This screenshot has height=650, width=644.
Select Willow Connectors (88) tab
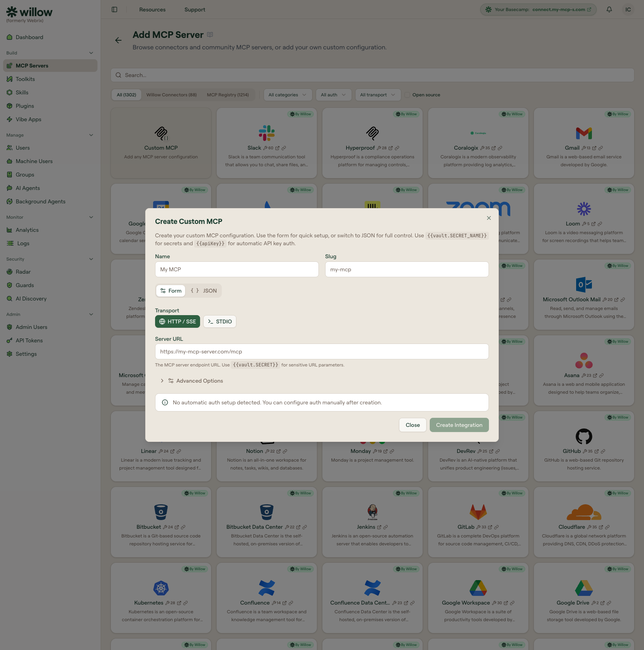coord(171,95)
